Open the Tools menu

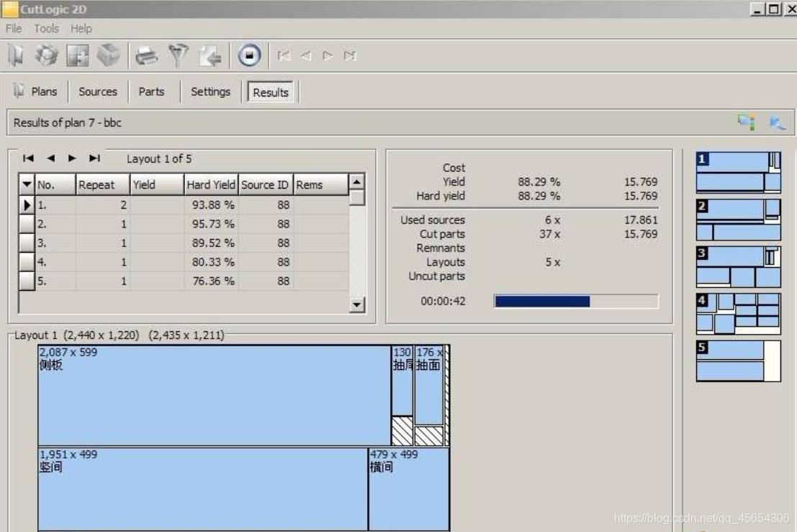[x=46, y=29]
